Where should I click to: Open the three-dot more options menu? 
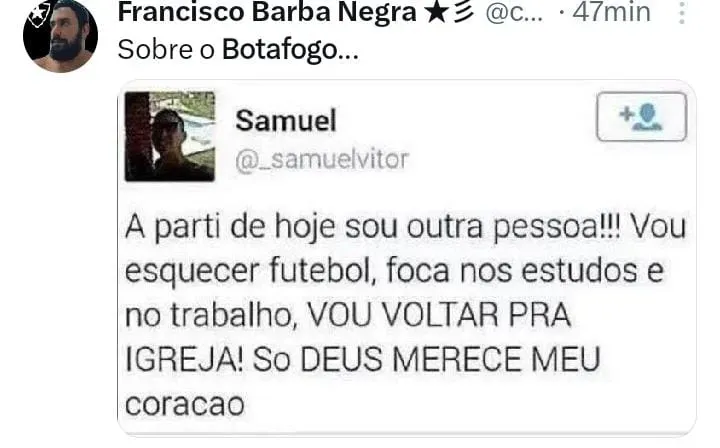[682, 13]
